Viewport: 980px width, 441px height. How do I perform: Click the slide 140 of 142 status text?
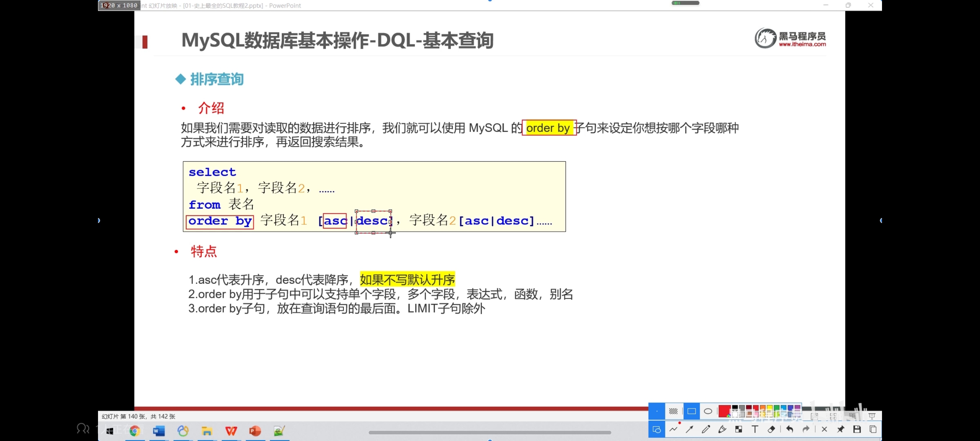(139, 416)
